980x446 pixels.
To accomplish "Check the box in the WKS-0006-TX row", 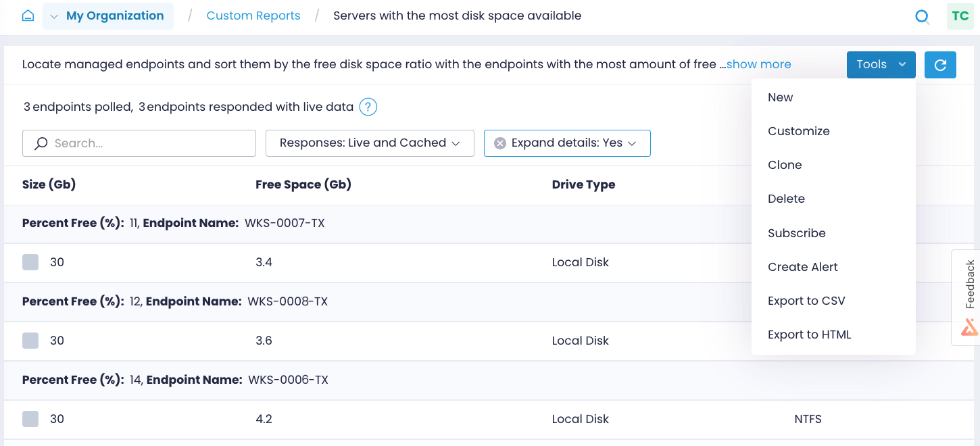I will coord(30,419).
